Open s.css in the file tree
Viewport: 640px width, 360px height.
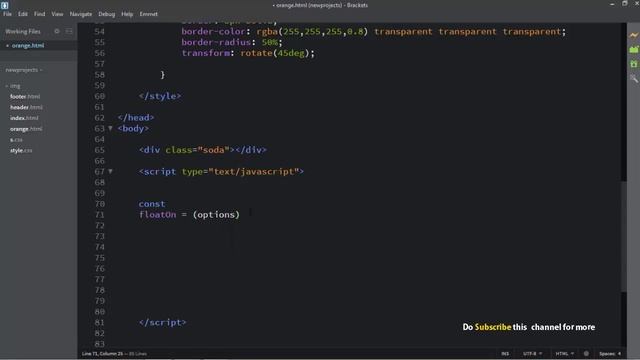pyautogui.click(x=16, y=140)
